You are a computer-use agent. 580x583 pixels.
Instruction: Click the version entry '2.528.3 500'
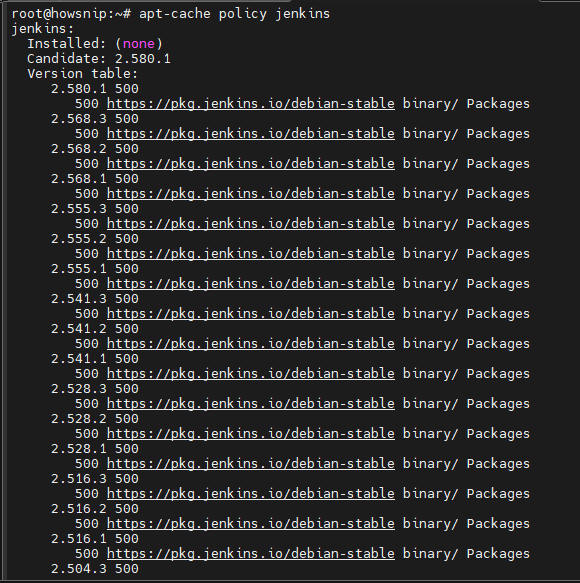95,389
